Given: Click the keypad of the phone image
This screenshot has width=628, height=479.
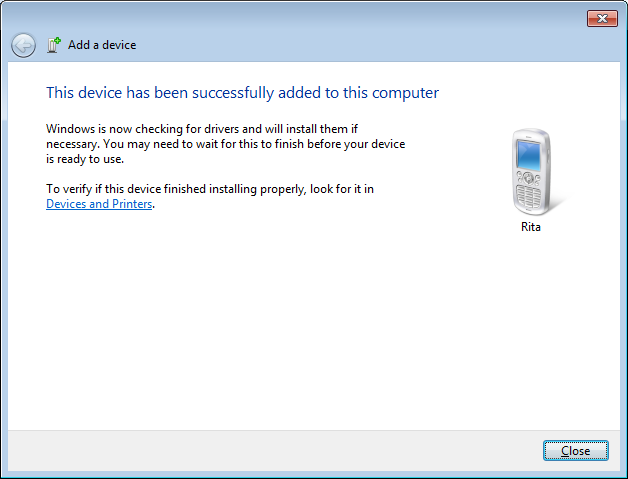Looking at the screenshot, I should (x=527, y=195).
